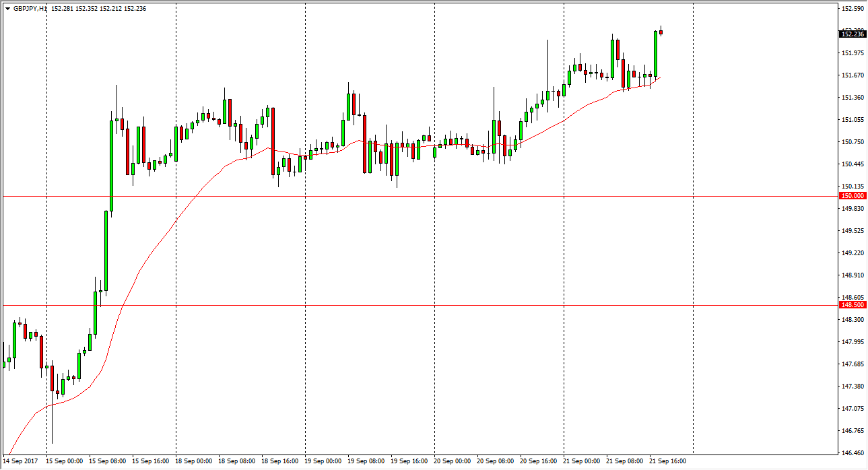Image resolution: width=868 pixels, height=470 pixels.
Task: Select the current price tag 152.236
Action: pyautogui.click(x=853, y=34)
